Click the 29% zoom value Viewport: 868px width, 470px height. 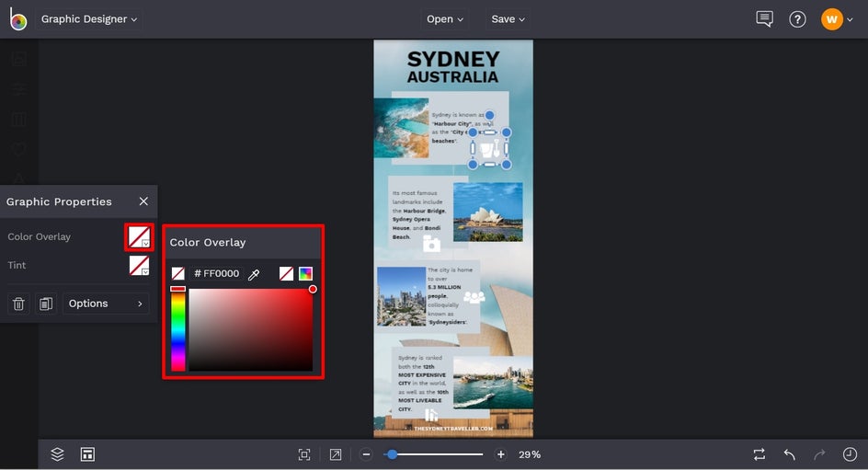click(530, 454)
